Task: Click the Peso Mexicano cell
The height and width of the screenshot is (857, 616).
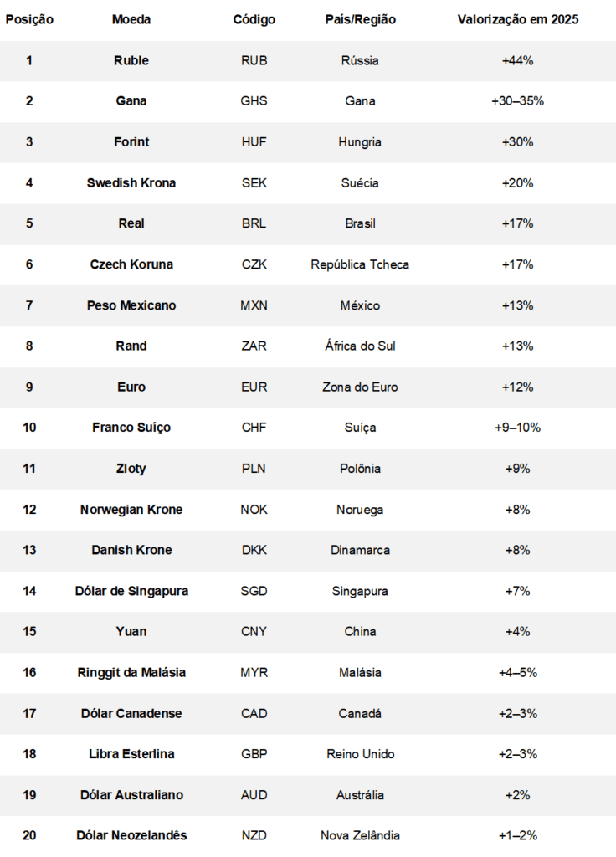Action: 131,305
